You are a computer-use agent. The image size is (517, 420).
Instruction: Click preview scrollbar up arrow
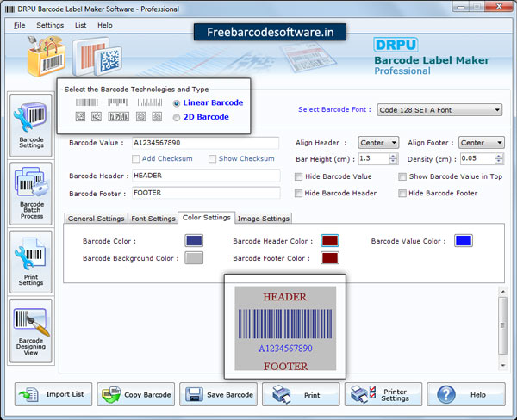coord(503,292)
